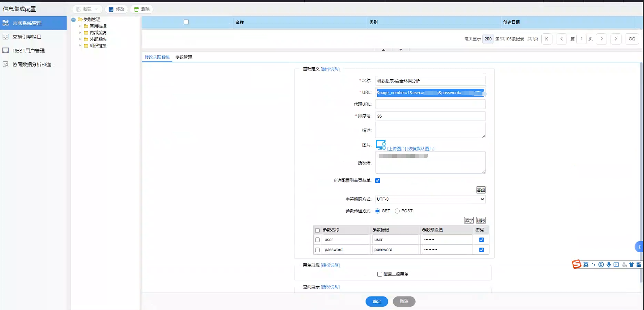Go to the first page

[x=547, y=39]
